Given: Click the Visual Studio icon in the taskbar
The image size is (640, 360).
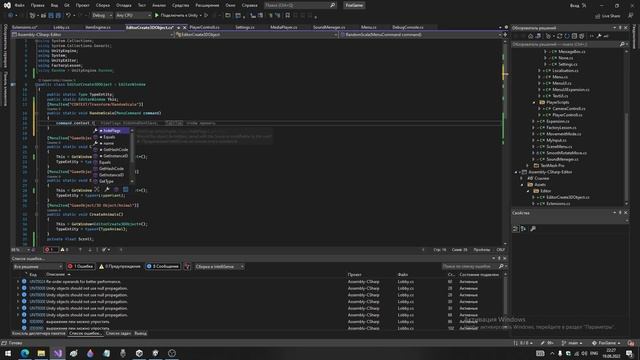Looking at the screenshot, I should pyautogui.click(x=58, y=353).
